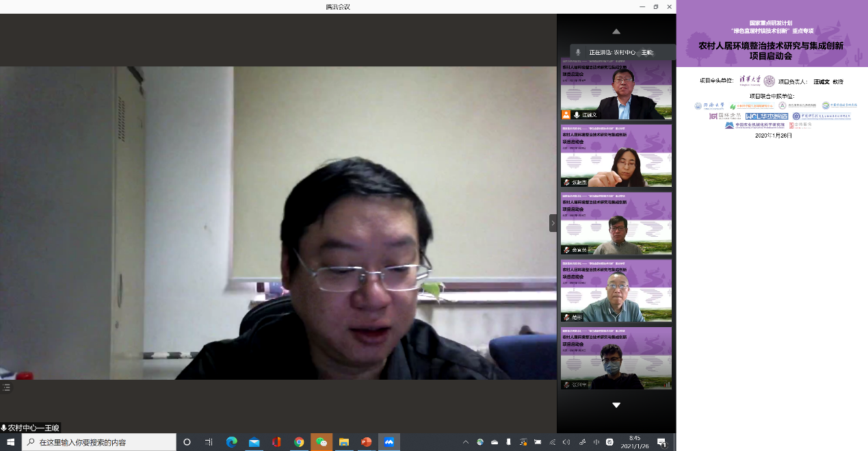Open the Windows Start menu

(10, 442)
